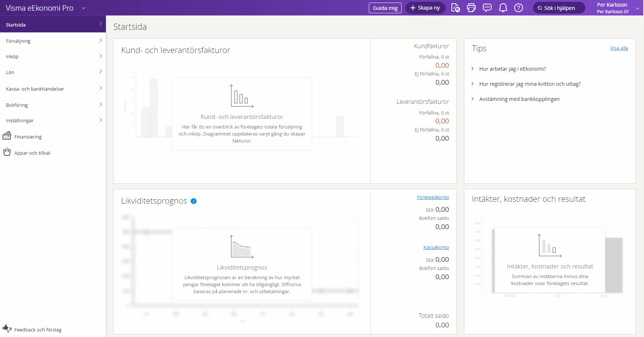Viewport: 644px width, 337px height.
Task: Open the notifications bell
Action: [x=503, y=8]
